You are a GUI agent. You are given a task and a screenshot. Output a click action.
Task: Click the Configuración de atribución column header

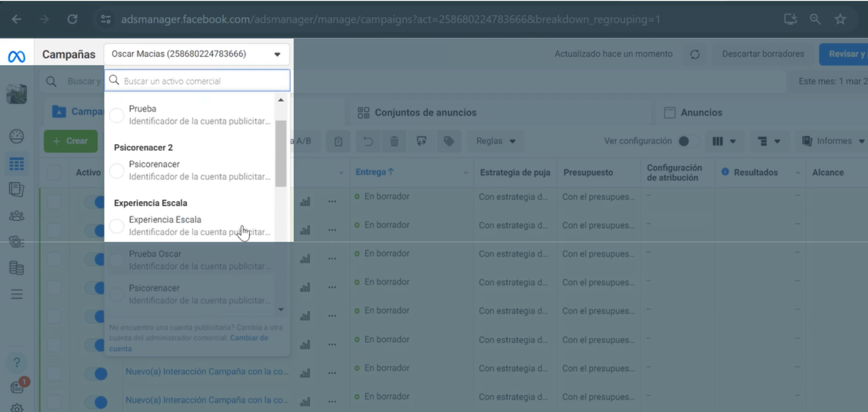[674, 173]
